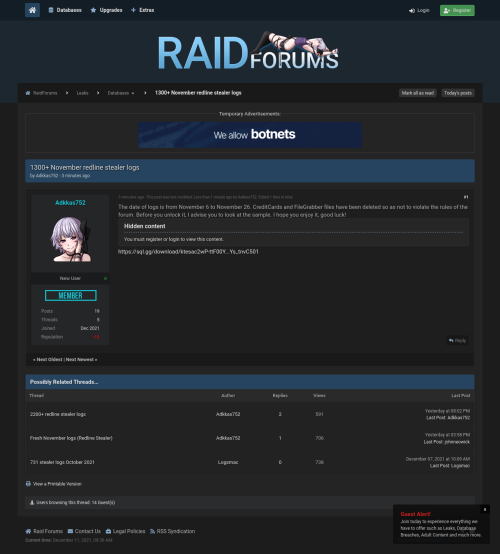Open Today's posts button
500x554 pixels.
(x=458, y=93)
